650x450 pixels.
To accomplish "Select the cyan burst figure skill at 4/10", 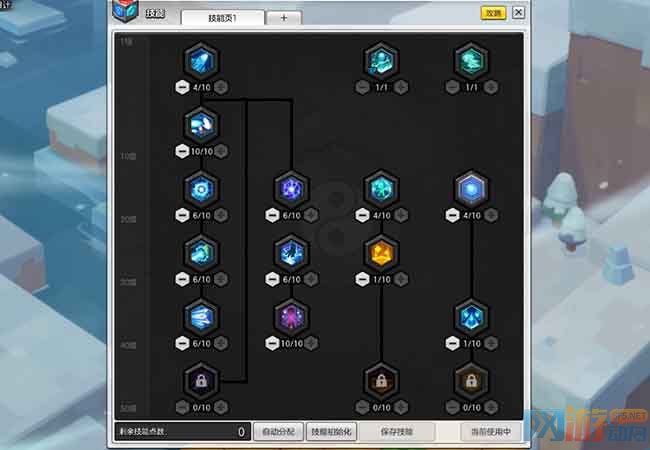I will pos(381,189).
